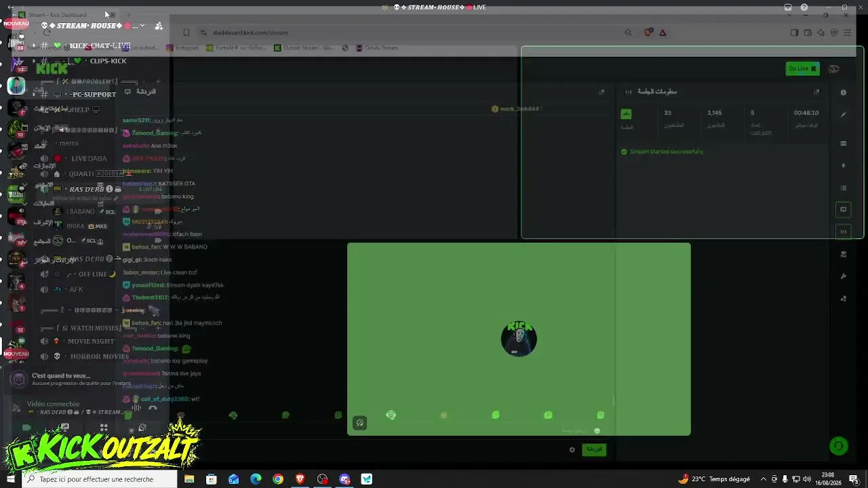This screenshot has height=488, width=868.
Task: Open Discord help question mark icon
Action: (x=804, y=7)
